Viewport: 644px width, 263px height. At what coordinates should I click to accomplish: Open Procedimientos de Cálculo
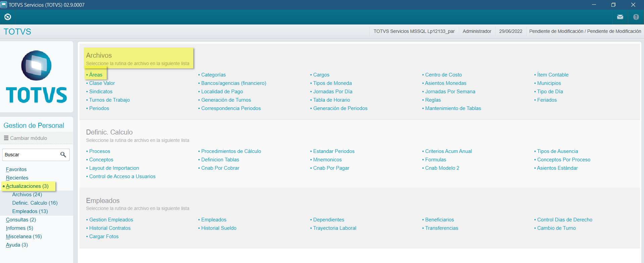[231, 151]
